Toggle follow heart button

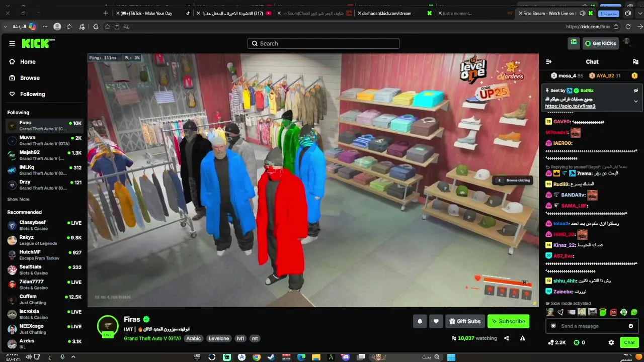coord(436,321)
